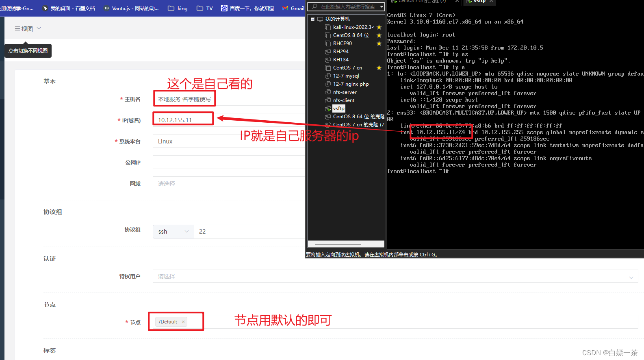The image size is (644, 360).
Task: Toggle favorite star on CentOS 8 64 位
Action: point(379,35)
